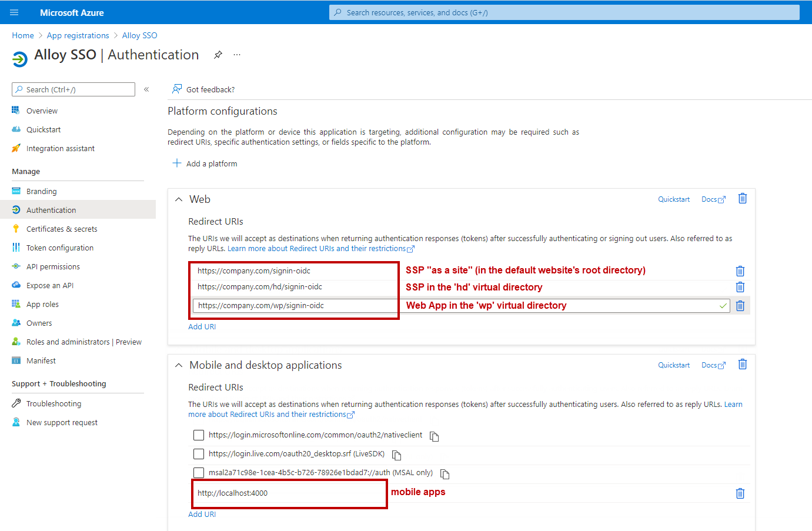
Task: Collapse Mobile and desktop applications section
Action: point(179,365)
